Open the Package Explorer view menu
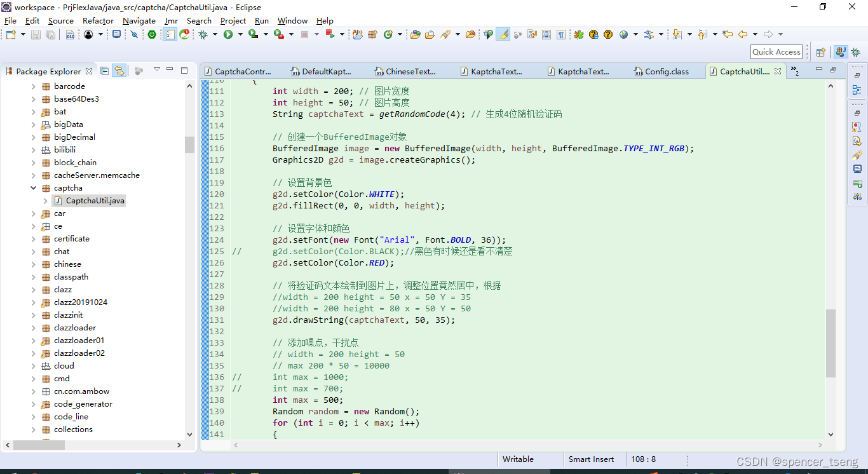The width and height of the screenshot is (868, 474). pos(156,70)
